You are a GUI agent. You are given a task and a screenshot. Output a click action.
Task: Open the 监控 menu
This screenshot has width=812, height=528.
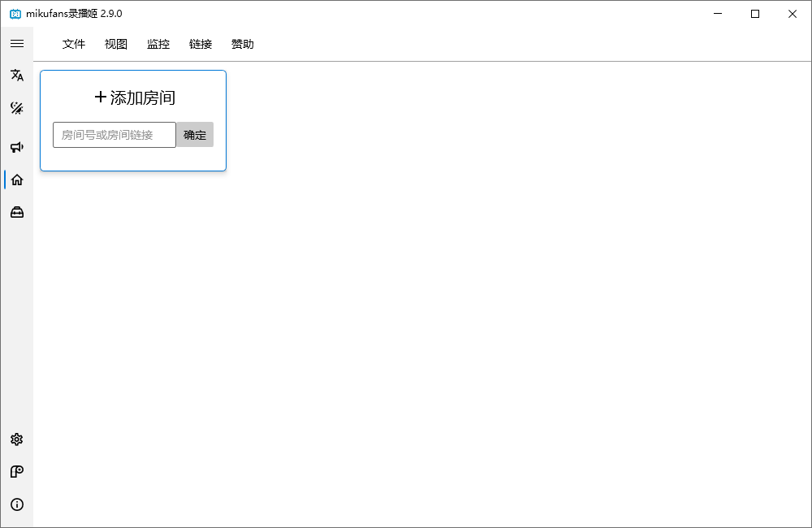click(x=158, y=44)
